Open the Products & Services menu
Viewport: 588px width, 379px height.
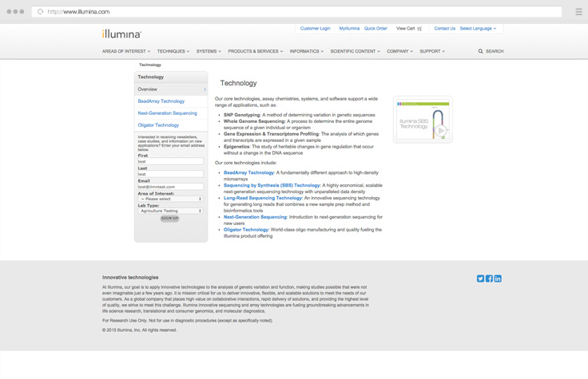255,51
